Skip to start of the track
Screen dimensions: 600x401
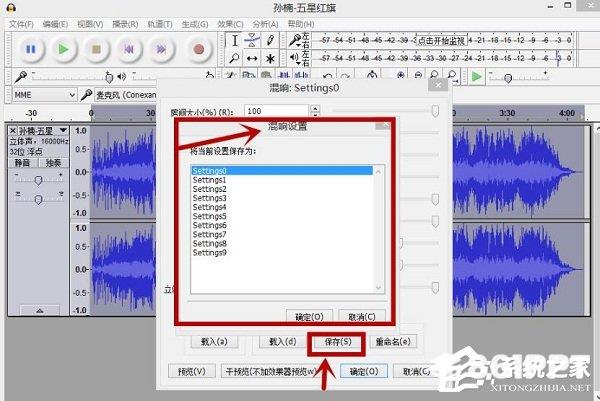(x=129, y=49)
